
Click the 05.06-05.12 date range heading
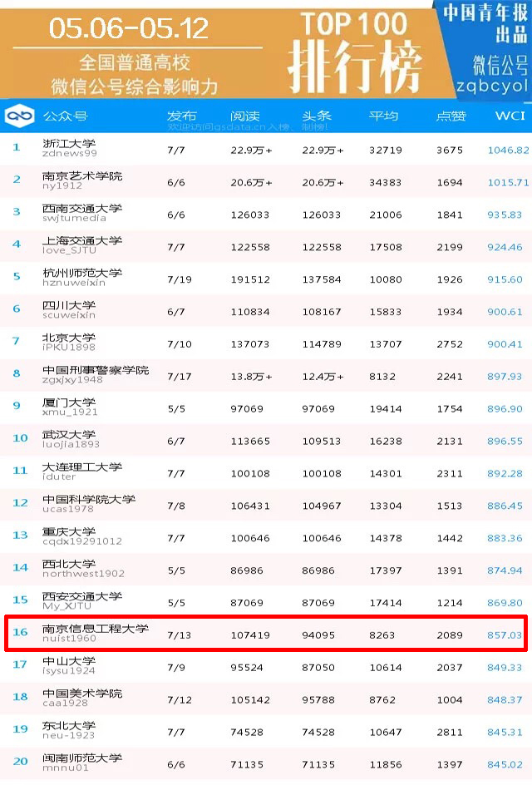[129, 27]
